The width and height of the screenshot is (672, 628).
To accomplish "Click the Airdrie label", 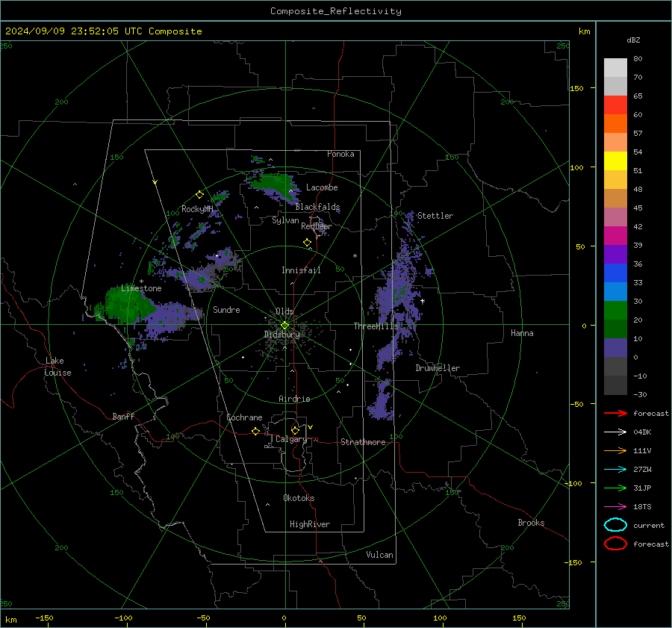I will click(x=294, y=399).
